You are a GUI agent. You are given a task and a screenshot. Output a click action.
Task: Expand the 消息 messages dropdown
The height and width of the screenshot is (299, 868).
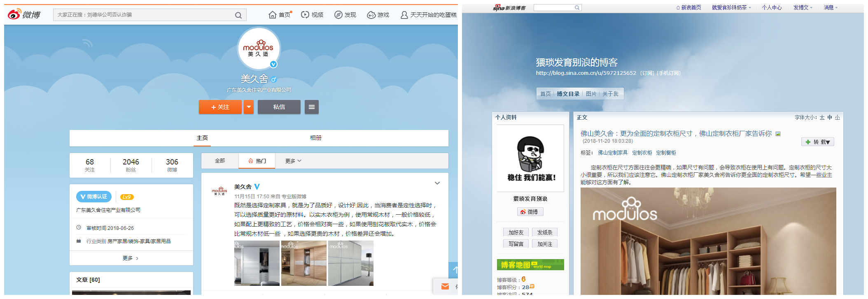(831, 7)
